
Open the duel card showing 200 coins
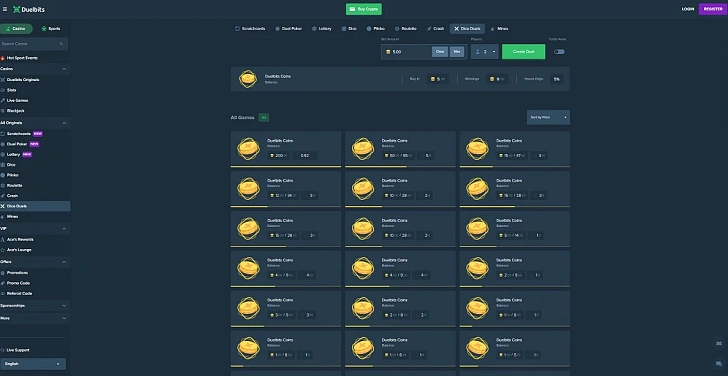(x=286, y=149)
